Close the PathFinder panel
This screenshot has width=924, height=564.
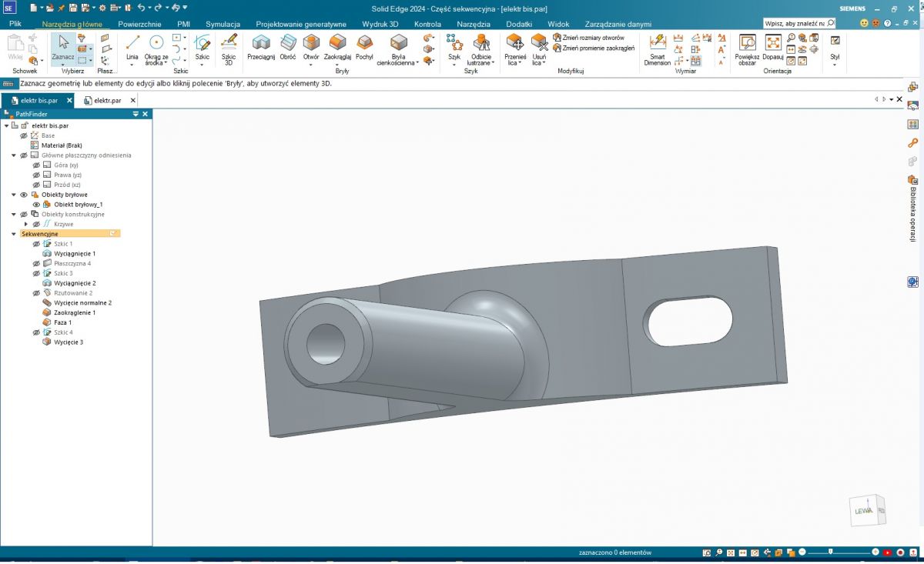pos(146,114)
